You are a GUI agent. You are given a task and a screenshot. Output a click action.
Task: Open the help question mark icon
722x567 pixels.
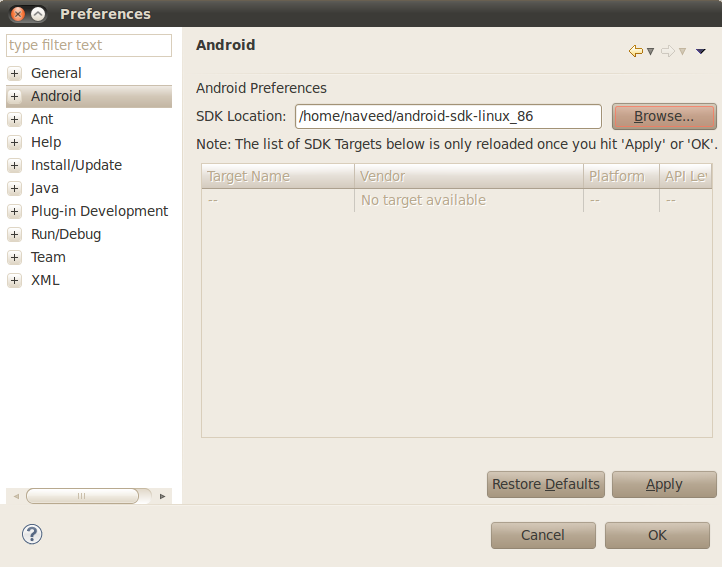pyautogui.click(x=32, y=534)
